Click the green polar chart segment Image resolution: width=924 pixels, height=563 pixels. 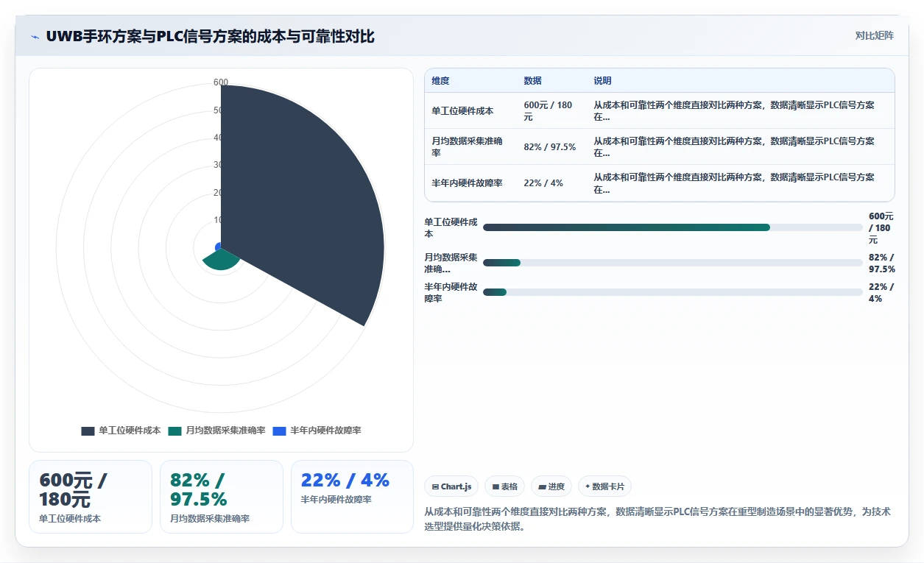coord(220,260)
